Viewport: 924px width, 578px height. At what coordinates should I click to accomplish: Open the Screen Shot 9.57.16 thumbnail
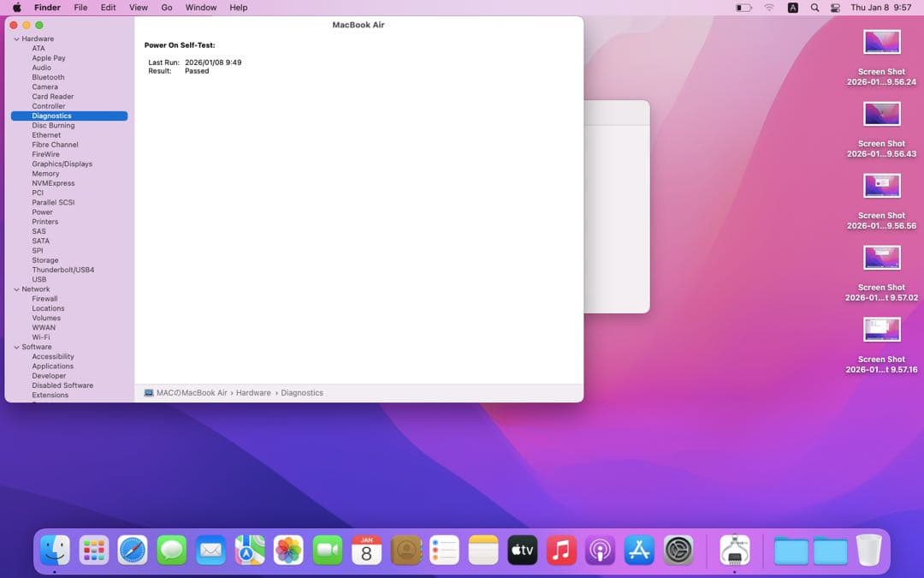[881, 329]
